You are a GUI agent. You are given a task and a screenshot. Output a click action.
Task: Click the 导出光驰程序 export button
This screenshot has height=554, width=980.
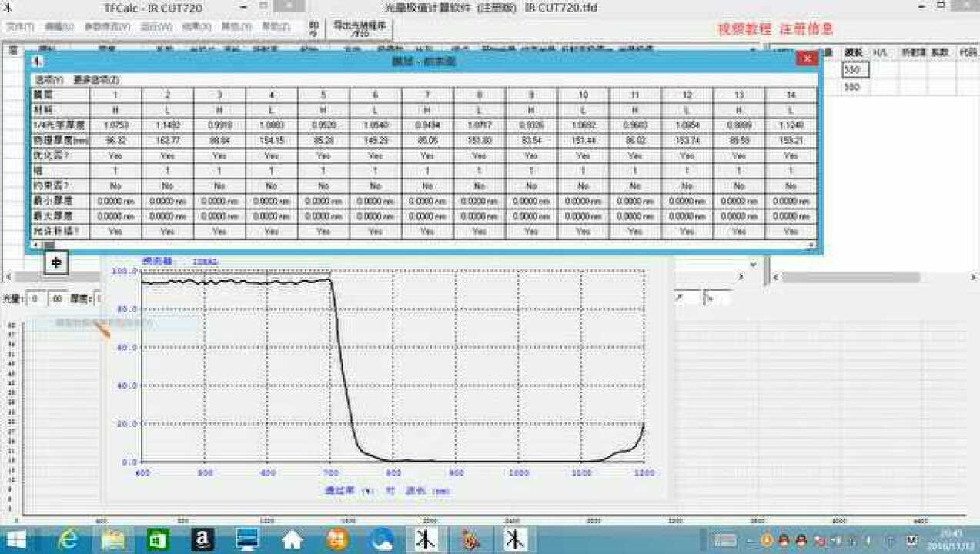(360, 29)
